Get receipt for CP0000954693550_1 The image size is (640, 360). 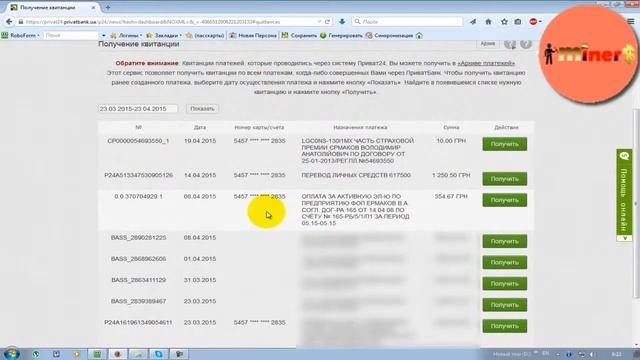point(504,144)
